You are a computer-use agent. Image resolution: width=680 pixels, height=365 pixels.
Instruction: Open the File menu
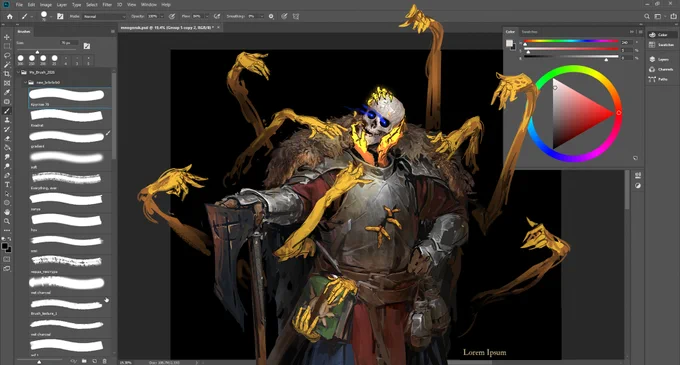[x=19, y=5]
